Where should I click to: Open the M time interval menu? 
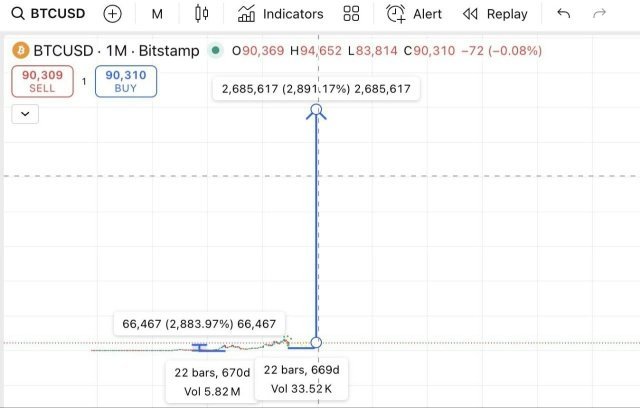(158, 14)
